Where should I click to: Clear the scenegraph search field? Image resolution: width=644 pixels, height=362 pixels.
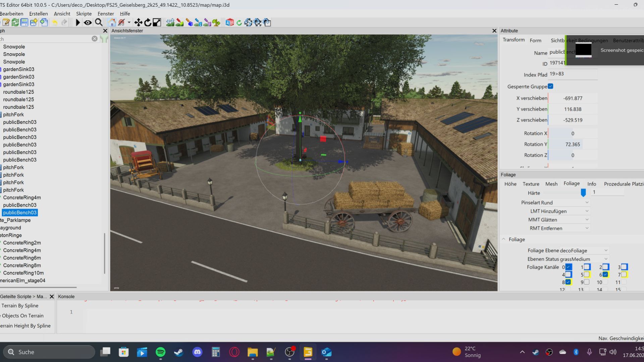(x=95, y=39)
